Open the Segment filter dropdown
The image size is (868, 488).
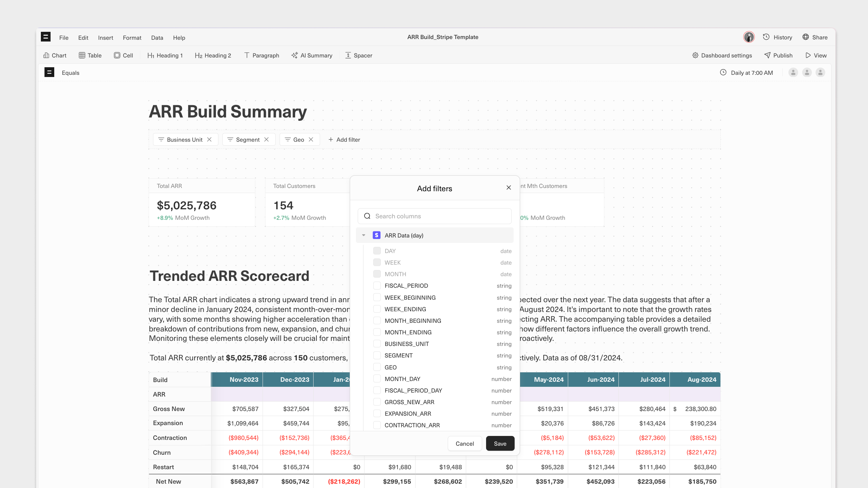tap(247, 140)
